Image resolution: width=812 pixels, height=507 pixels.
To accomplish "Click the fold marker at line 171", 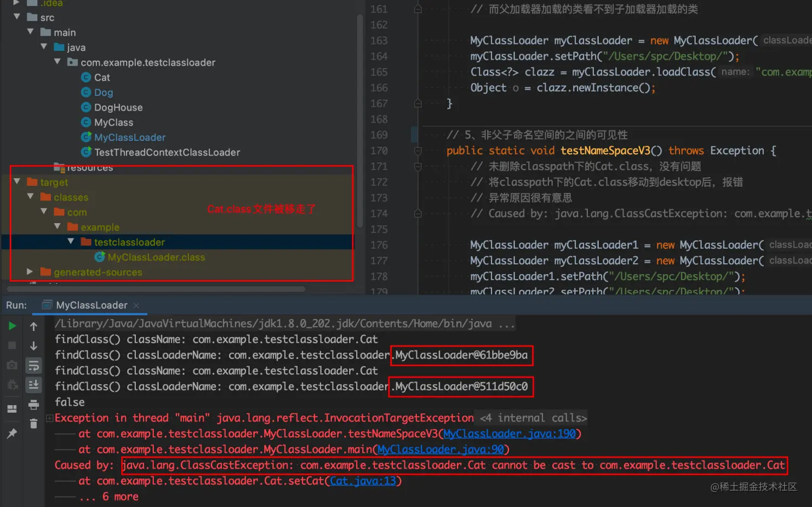I will click(x=418, y=166).
